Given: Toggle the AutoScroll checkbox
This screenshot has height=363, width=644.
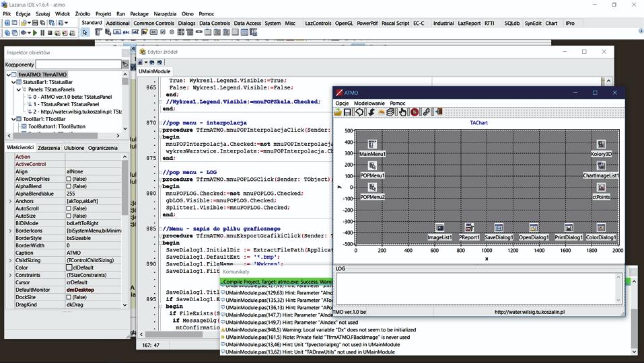Looking at the screenshot, I should [x=69, y=208].
